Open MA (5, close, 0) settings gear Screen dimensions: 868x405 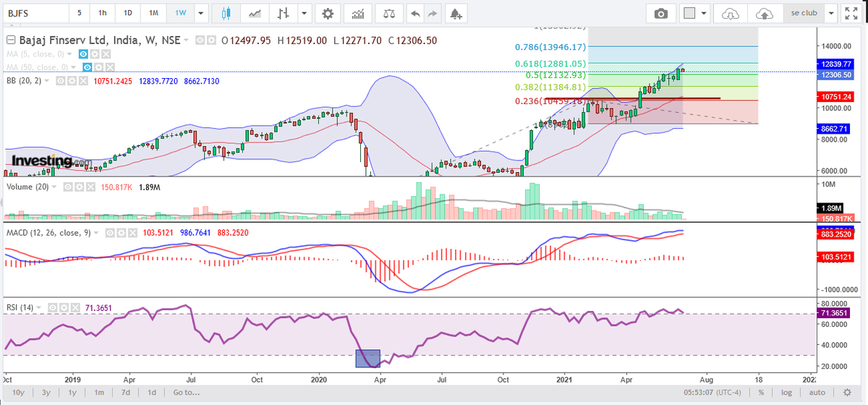(95, 54)
